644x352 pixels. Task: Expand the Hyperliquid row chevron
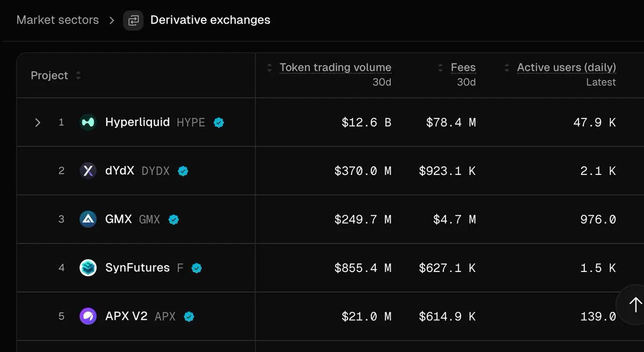(x=38, y=122)
